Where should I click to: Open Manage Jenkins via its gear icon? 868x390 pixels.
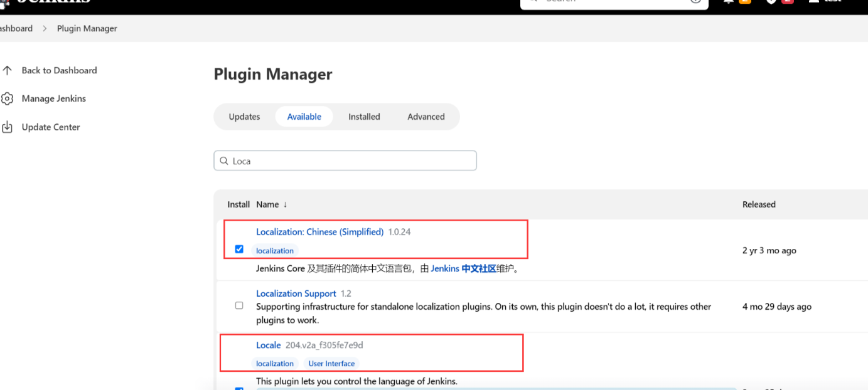[7, 98]
